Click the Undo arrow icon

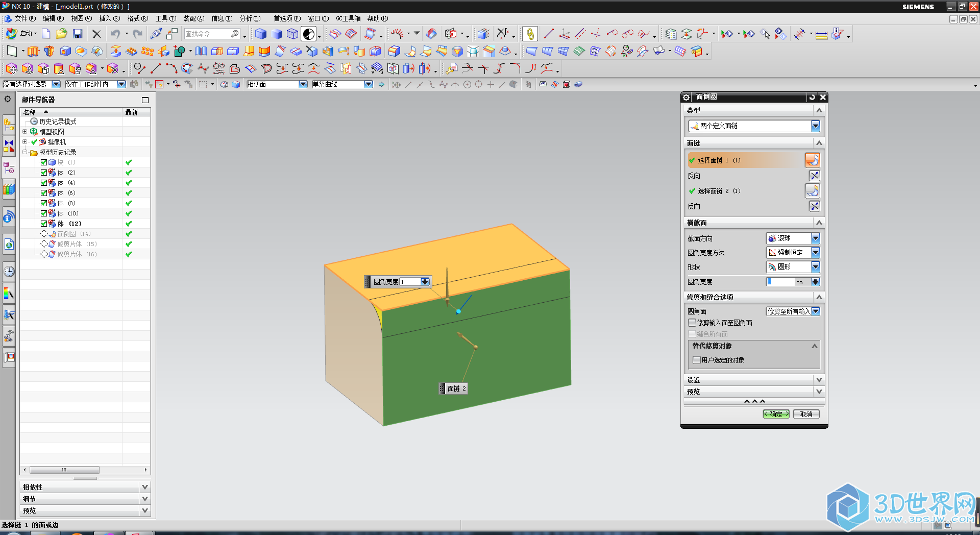(x=116, y=34)
